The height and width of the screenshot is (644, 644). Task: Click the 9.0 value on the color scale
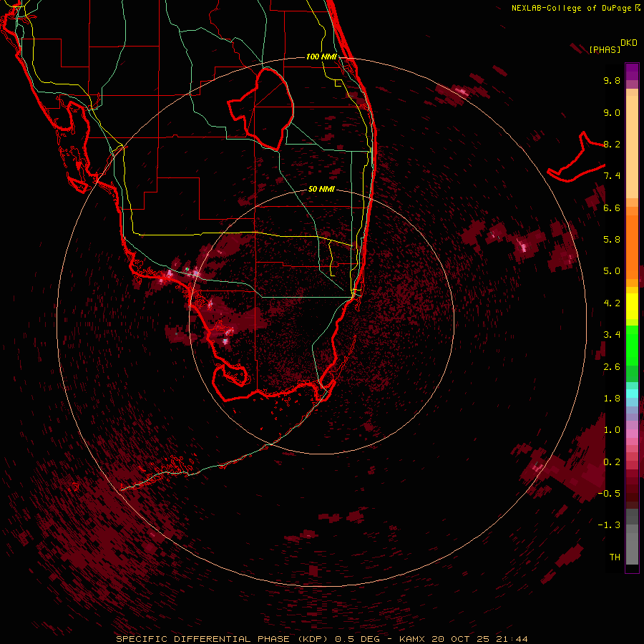pyautogui.click(x=612, y=112)
